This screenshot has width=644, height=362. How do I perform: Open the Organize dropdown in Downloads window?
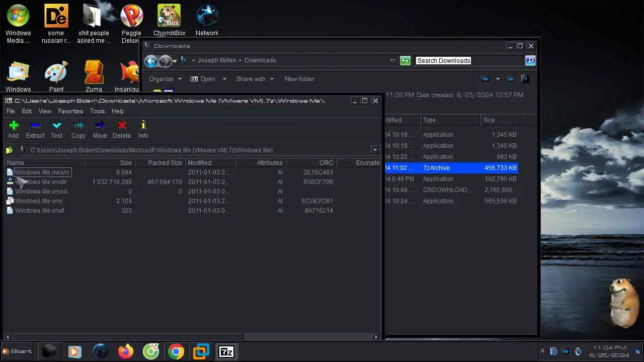(x=166, y=79)
